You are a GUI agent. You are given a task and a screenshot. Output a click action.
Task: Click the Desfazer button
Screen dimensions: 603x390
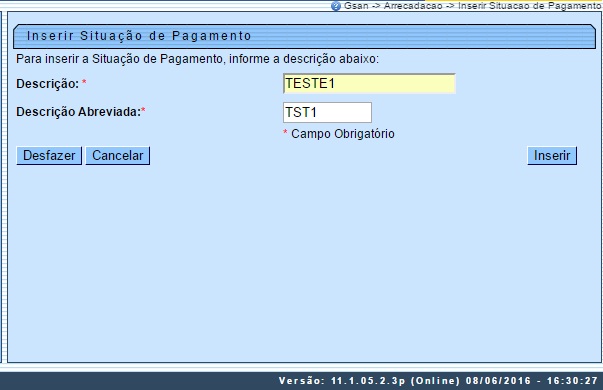pos(49,156)
